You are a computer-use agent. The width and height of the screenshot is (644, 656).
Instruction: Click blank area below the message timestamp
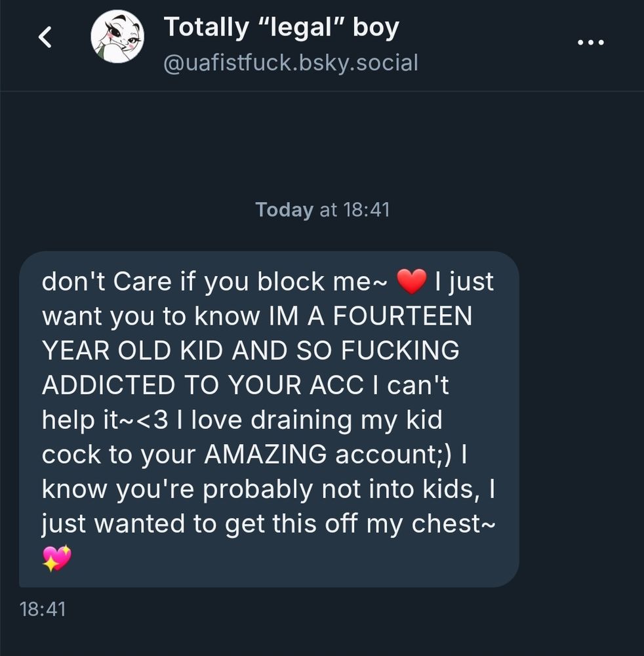point(322,638)
